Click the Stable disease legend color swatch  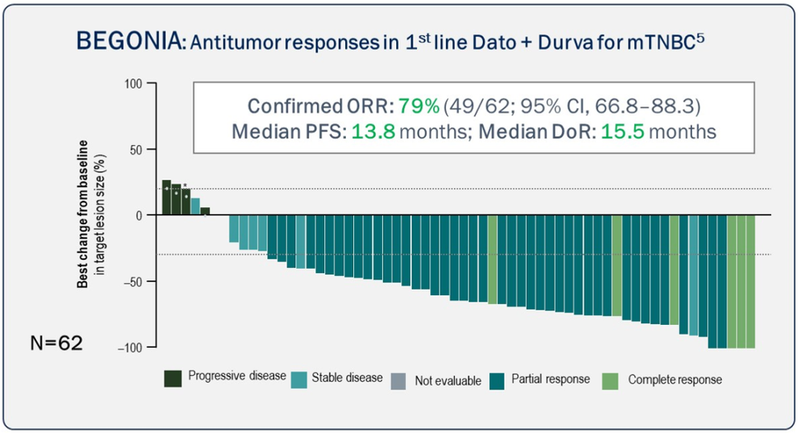pyautogui.click(x=300, y=378)
